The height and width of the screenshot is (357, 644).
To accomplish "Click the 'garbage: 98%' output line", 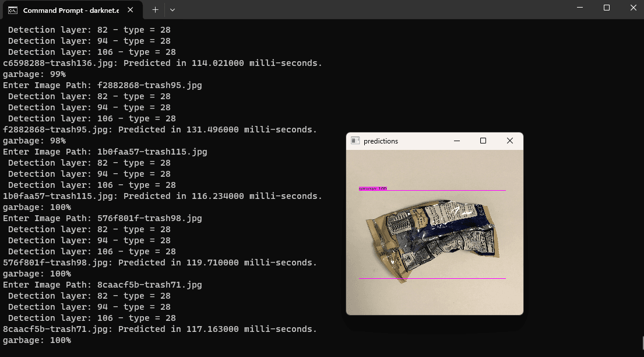I will [x=34, y=141].
